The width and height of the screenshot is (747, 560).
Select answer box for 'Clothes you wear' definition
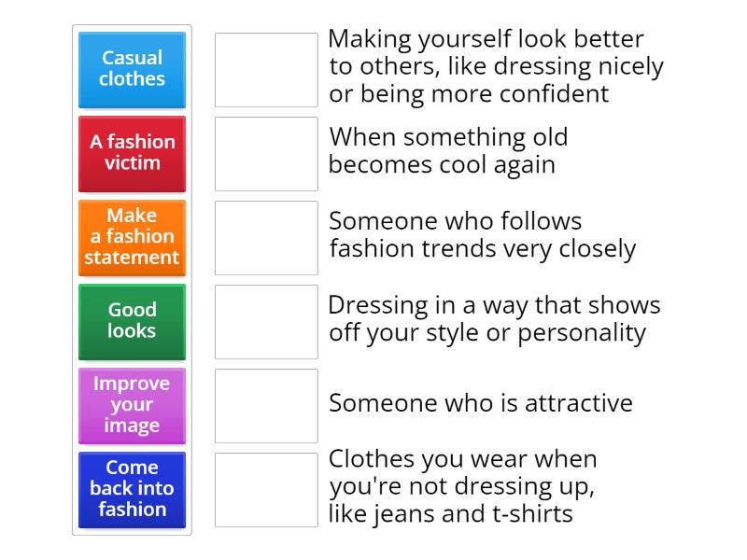click(x=266, y=490)
